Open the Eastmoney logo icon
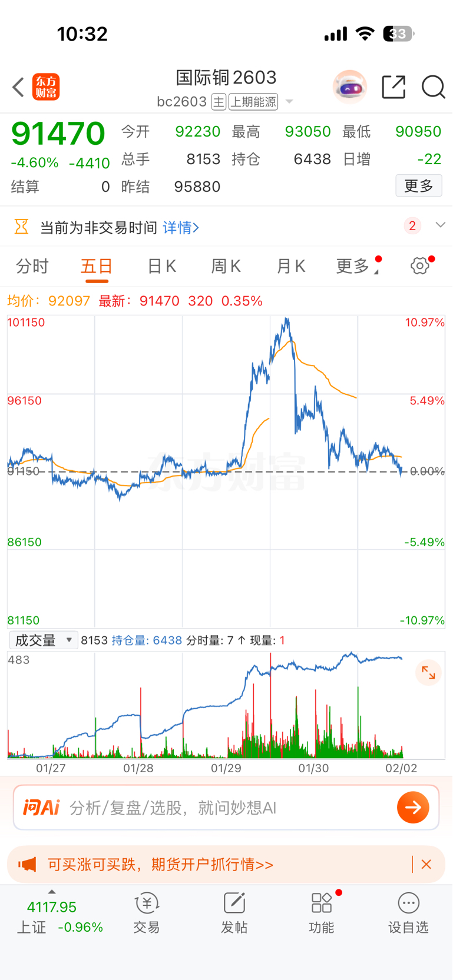Screen dimensions: 453x980 (46, 87)
